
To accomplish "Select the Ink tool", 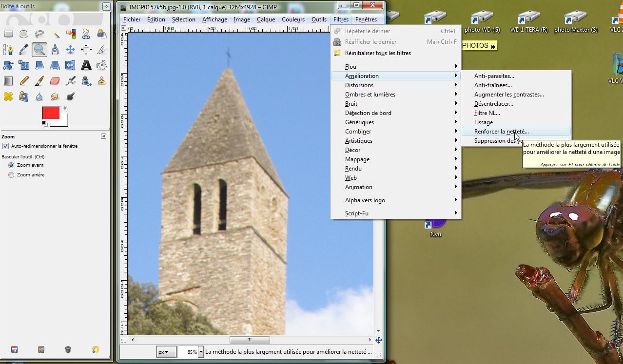I will tap(86, 80).
